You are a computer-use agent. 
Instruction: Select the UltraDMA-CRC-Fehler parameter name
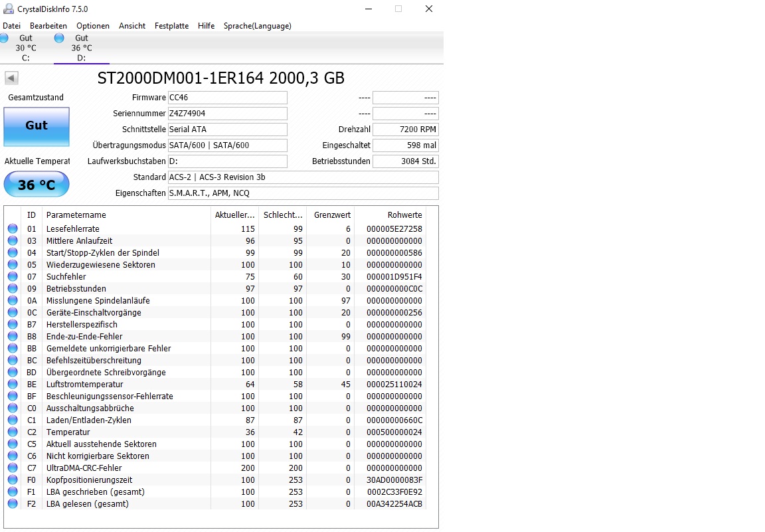coord(84,468)
